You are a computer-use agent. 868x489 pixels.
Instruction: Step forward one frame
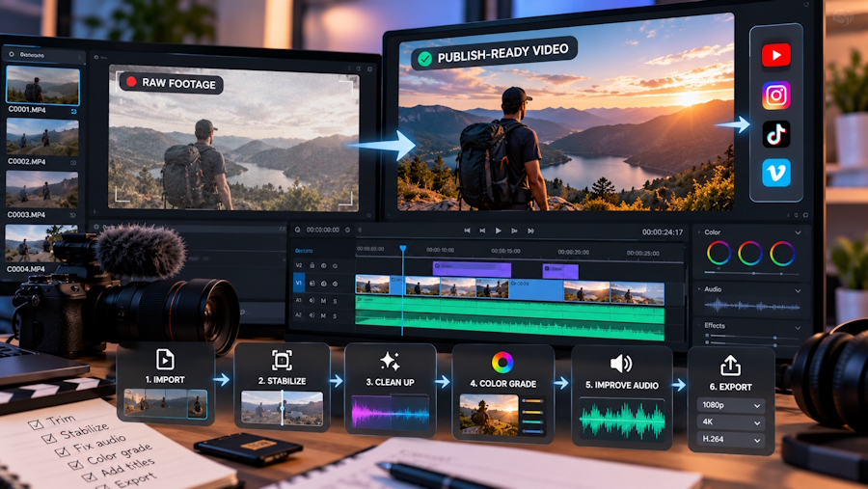pos(514,231)
